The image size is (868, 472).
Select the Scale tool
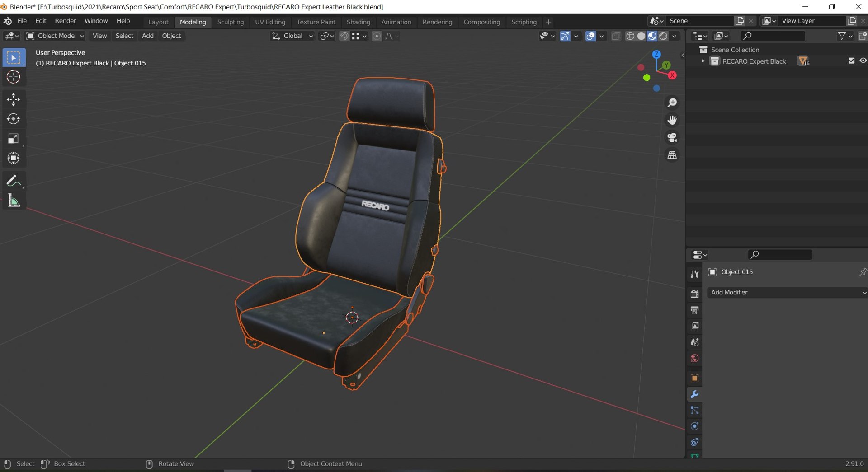click(14, 139)
